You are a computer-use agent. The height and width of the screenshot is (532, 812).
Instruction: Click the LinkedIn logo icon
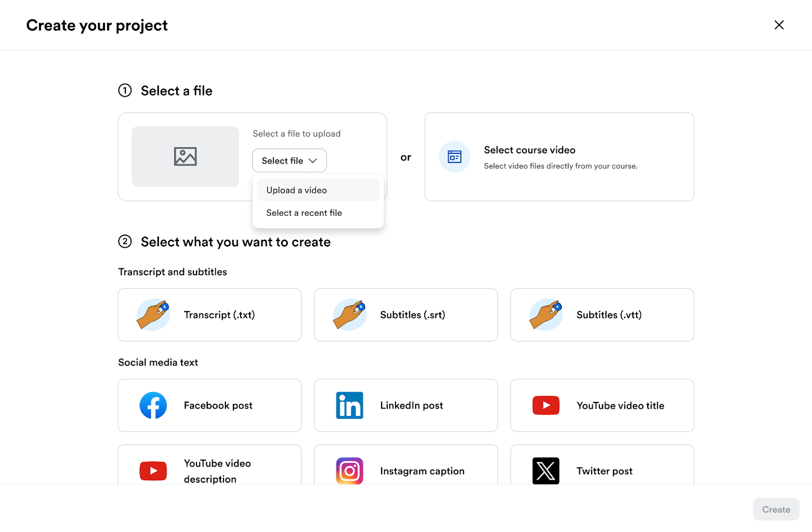350,405
